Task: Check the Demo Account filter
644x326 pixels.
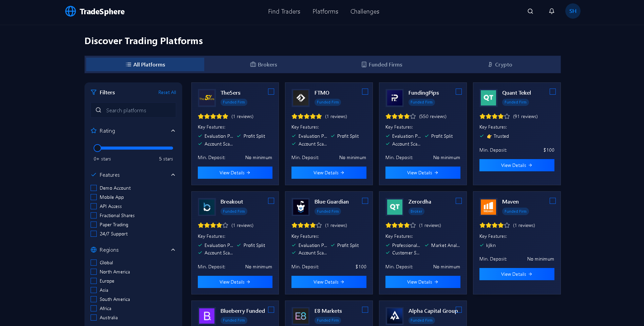Action: click(94, 188)
